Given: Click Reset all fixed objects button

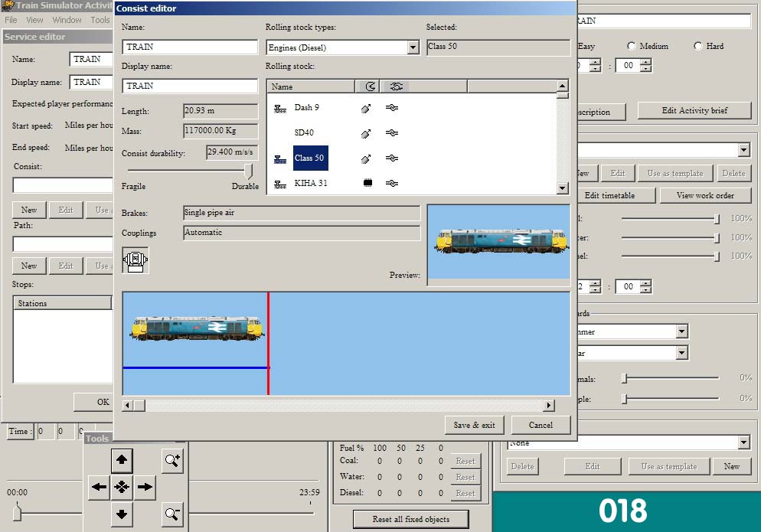Looking at the screenshot, I should (411, 519).
